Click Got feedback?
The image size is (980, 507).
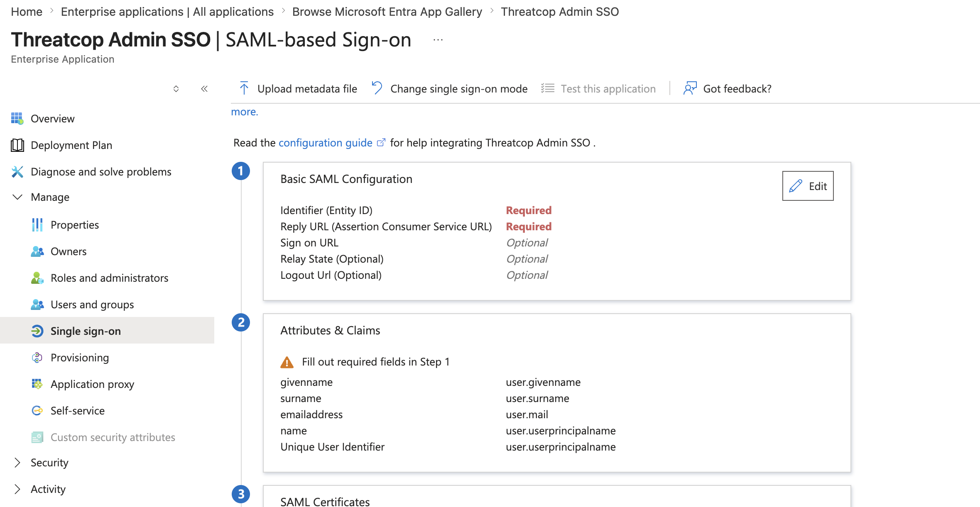[x=728, y=89]
